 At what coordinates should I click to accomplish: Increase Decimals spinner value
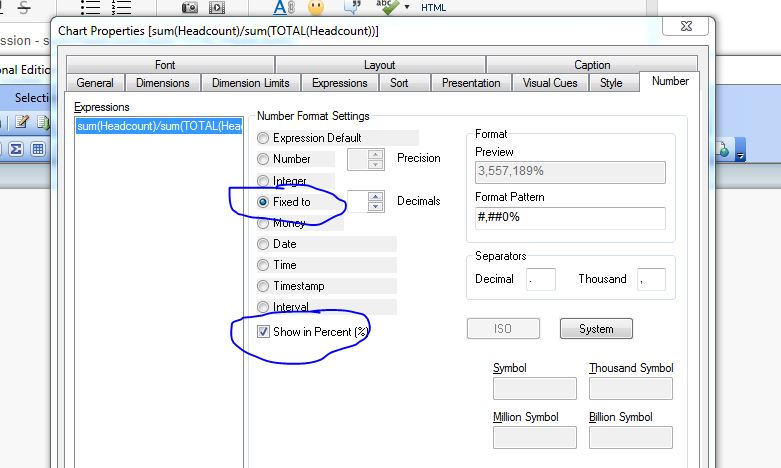(x=376, y=196)
